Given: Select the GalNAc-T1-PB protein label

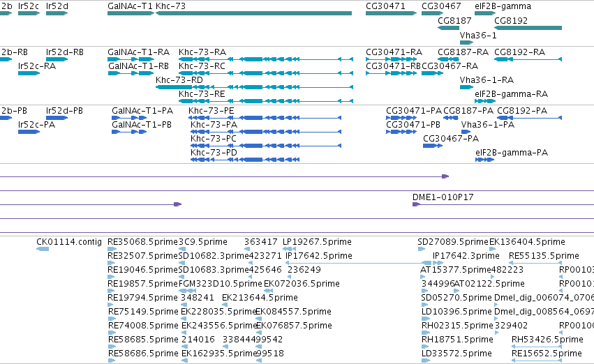Looking at the screenshot, I should [x=142, y=125].
